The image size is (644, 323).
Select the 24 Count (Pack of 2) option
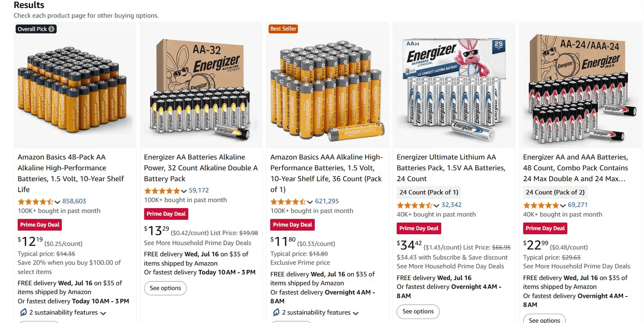555,192
